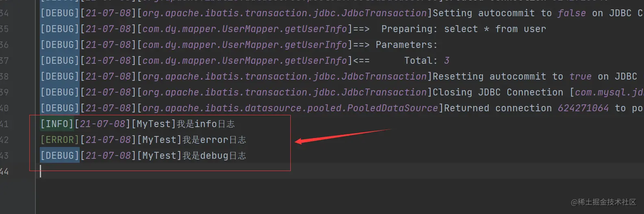The image size is (644, 214).
Task: Click line number 44 in the gutter
Action: click(x=4, y=171)
